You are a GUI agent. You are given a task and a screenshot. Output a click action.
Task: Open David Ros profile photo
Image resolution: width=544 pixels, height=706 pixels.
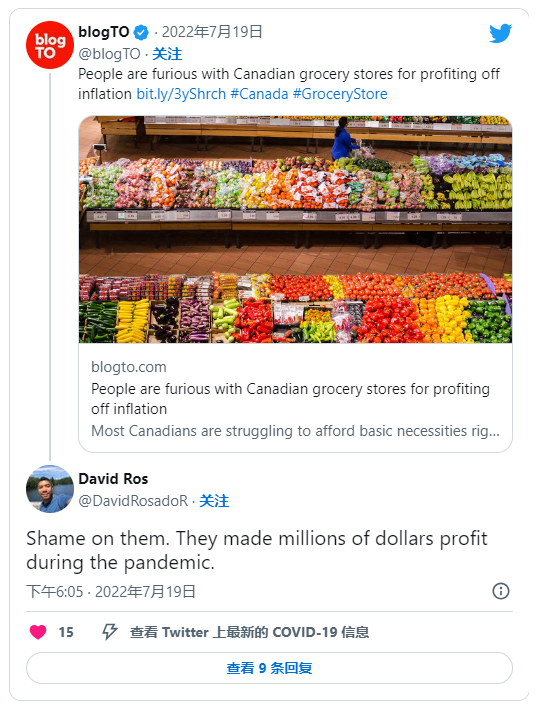[x=50, y=489]
